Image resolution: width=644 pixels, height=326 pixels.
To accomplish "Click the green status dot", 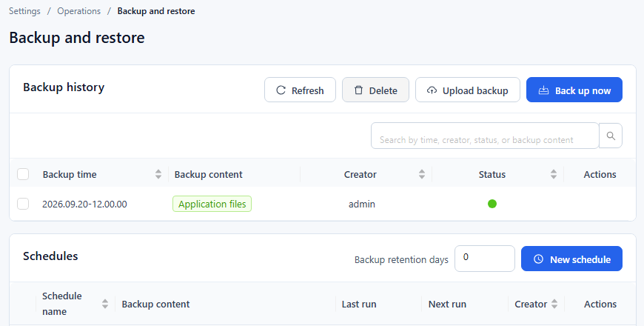I will [x=492, y=204].
